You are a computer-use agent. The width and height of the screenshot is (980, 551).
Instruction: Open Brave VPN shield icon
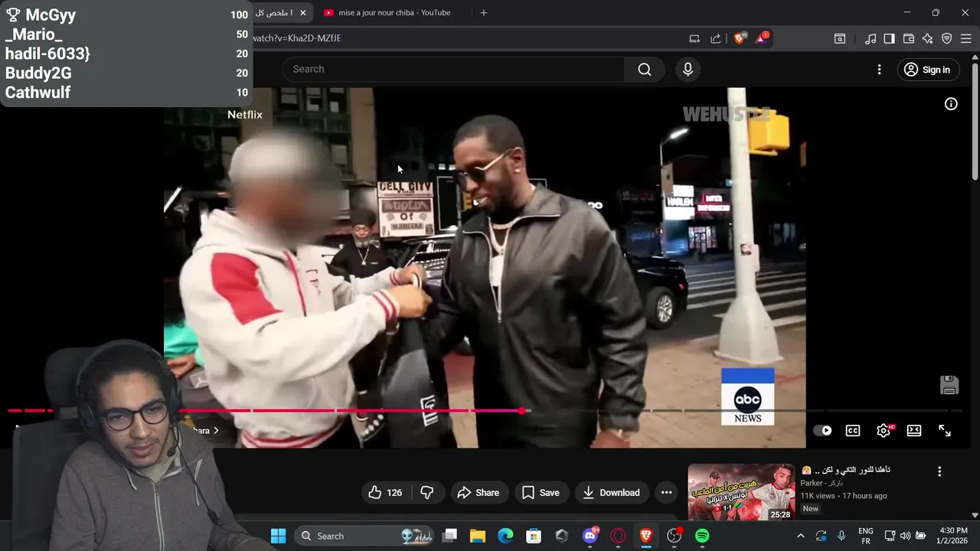[947, 38]
